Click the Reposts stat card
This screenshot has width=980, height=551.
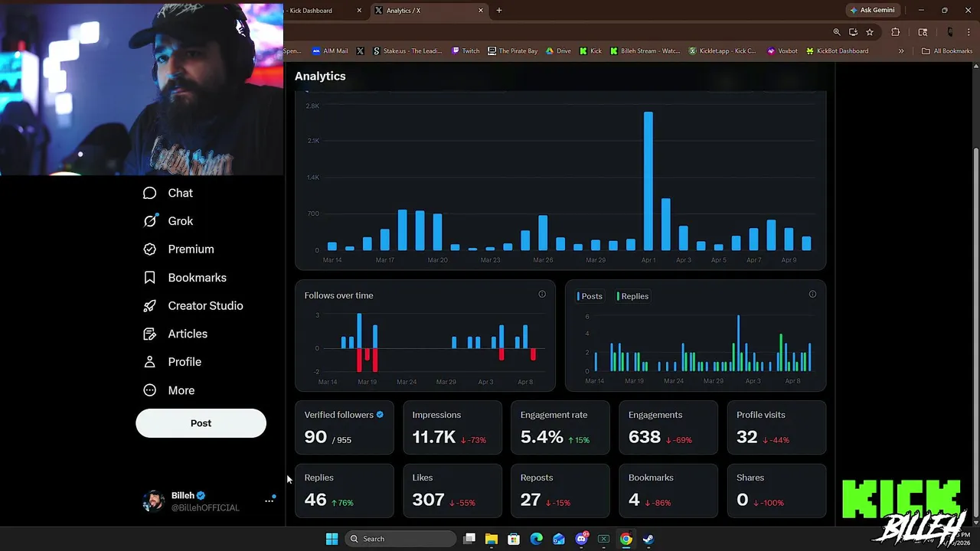click(x=560, y=491)
